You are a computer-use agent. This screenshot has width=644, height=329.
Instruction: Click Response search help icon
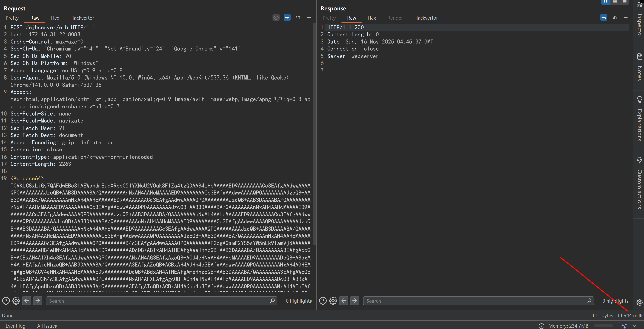click(323, 301)
